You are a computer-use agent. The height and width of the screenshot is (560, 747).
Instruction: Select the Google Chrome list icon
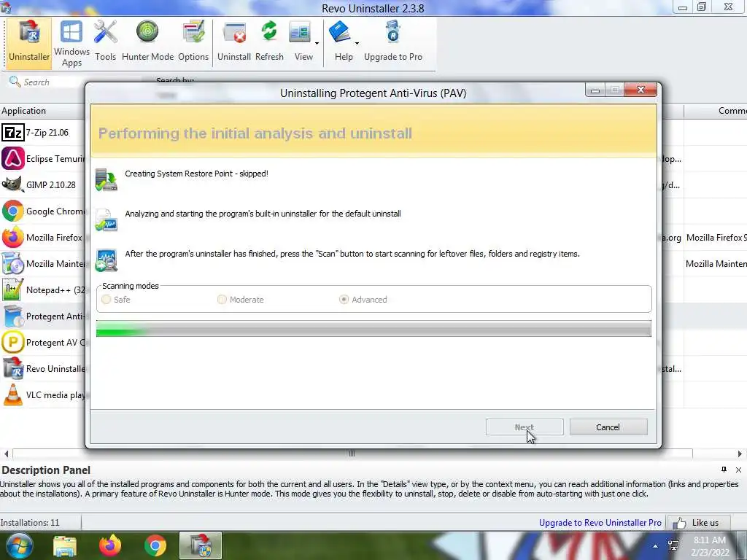[13, 211]
